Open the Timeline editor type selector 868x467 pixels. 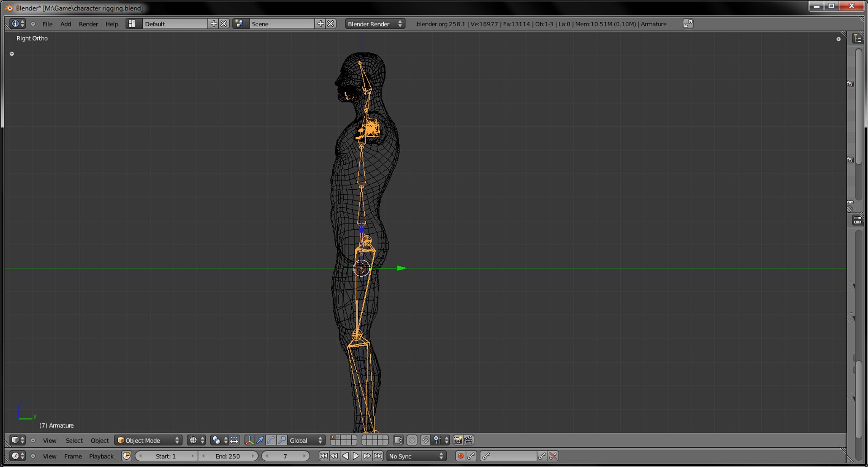tap(18, 456)
